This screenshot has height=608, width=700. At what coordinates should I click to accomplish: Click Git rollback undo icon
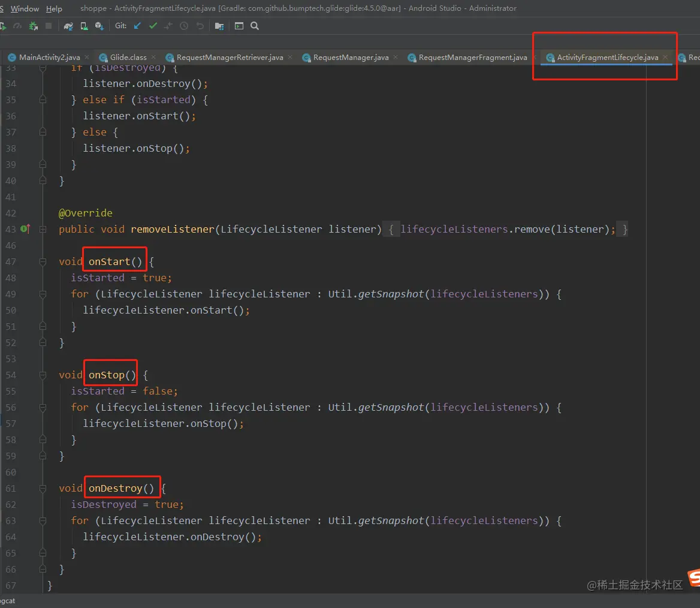point(200,26)
